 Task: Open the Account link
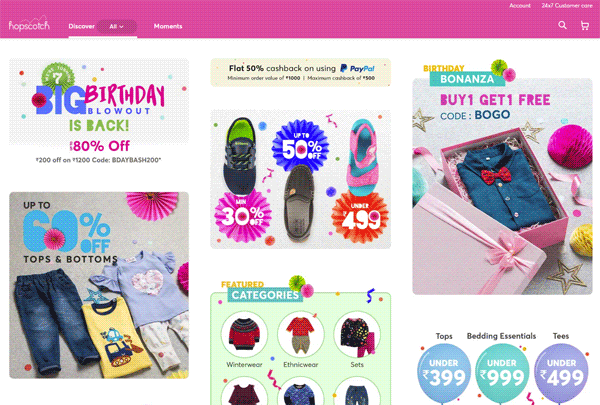pyautogui.click(x=520, y=6)
